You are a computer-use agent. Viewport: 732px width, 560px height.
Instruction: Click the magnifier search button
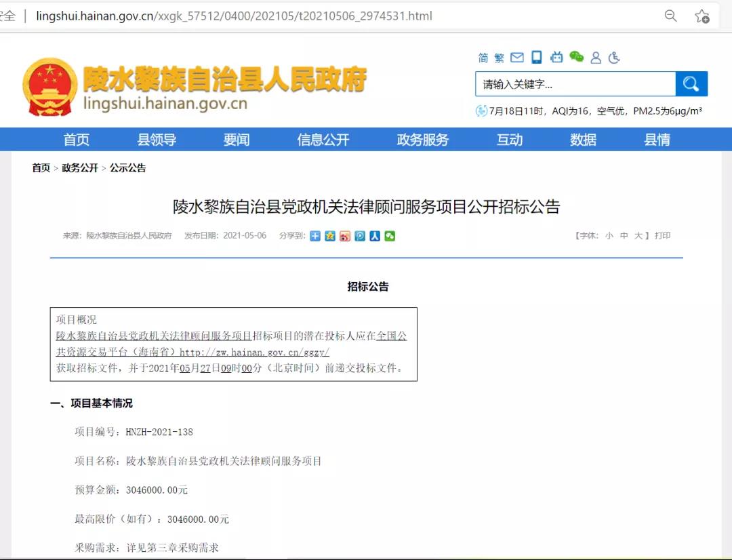click(x=691, y=84)
